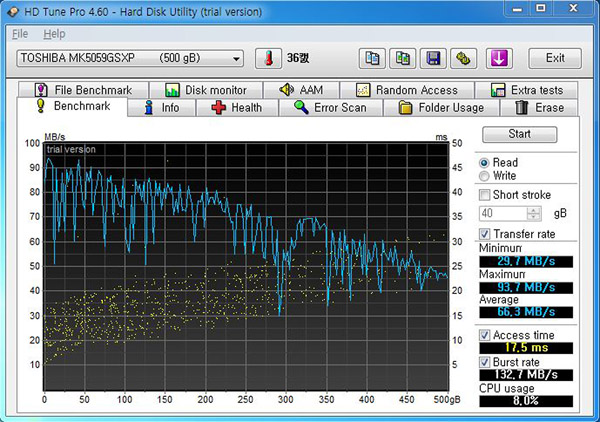
Task: Open the File menu
Action: (20, 34)
